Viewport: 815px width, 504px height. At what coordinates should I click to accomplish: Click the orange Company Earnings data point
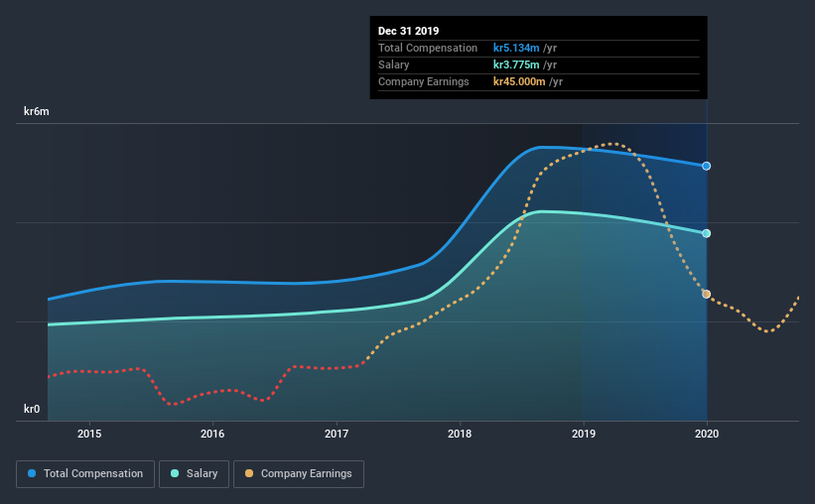pos(707,294)
